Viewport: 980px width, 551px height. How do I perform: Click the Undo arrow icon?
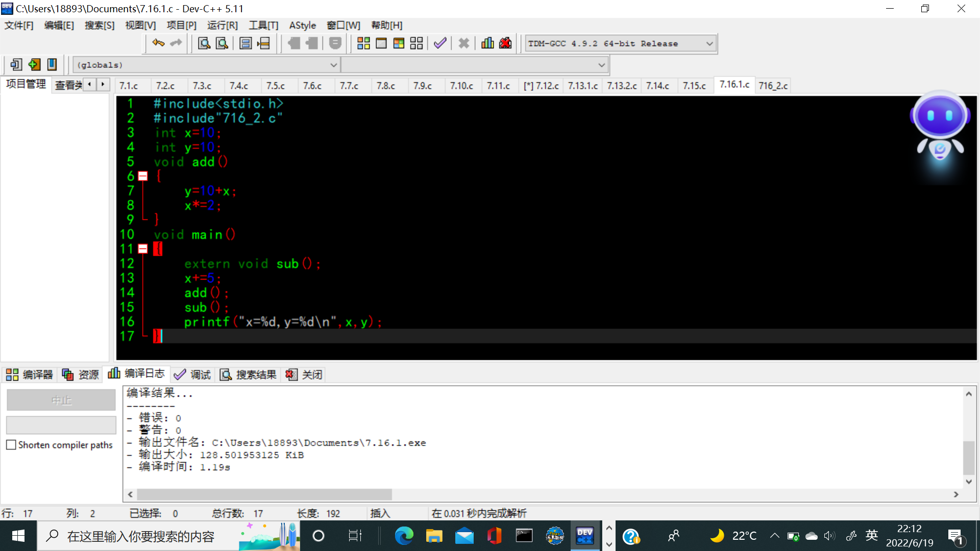[158, 43]
